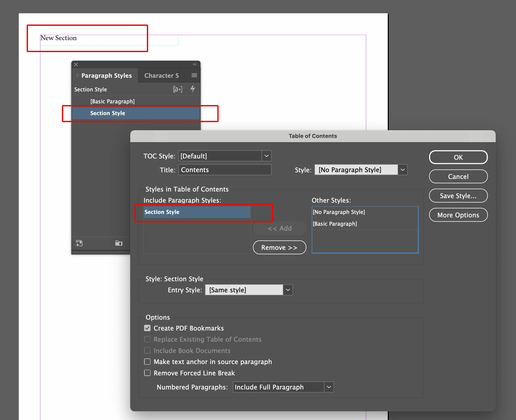Click the panel menu hamburger icon

click(194, 75)
